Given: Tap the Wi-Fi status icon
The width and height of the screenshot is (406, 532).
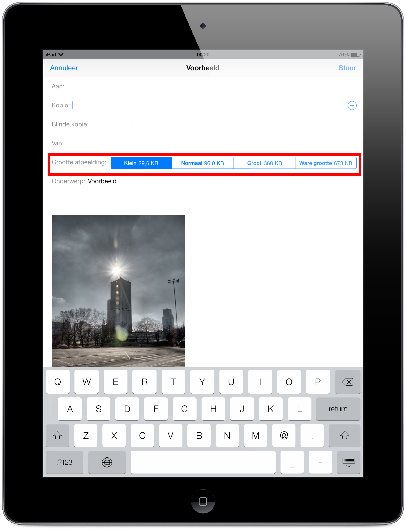Looking at the screenshot, I should pyautogui.click(x=61, y=54).
